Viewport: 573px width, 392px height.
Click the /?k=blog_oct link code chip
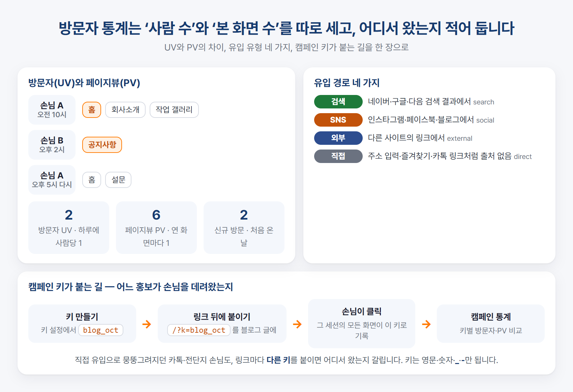click(x=199, y=330)
